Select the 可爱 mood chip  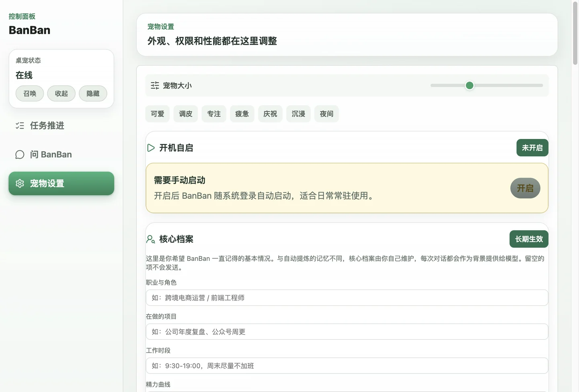click(x=158, y=114)
